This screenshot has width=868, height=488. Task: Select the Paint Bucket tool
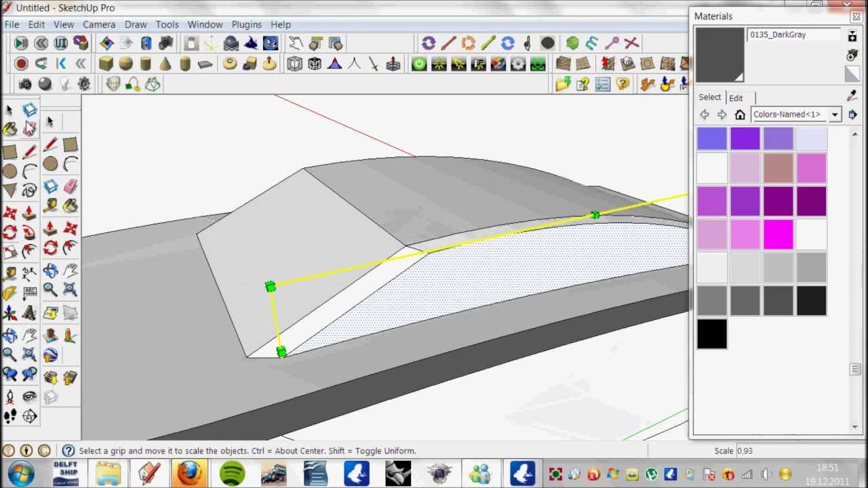click(10, 129)
